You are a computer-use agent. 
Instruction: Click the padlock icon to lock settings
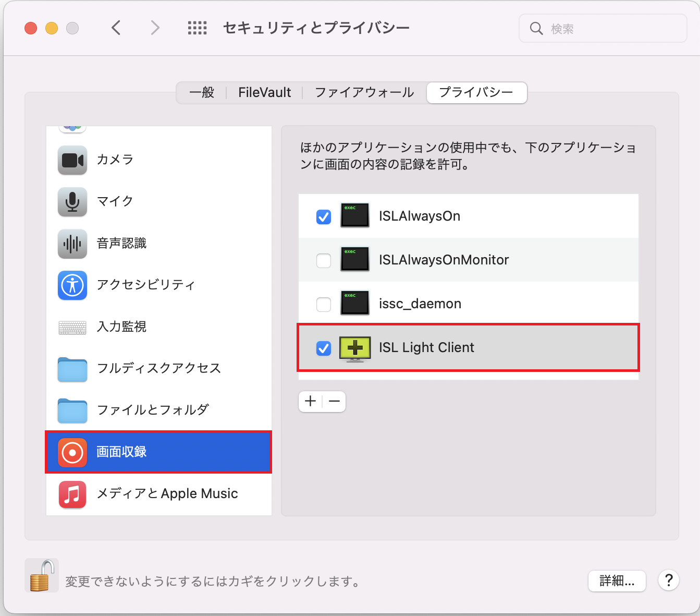point(42,575)
